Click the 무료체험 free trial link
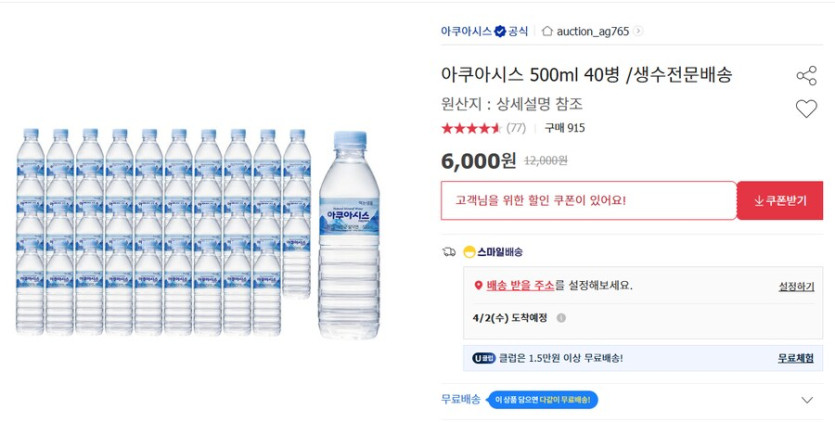Viewport: 835px width, 422px height. [x=796, y=358]
